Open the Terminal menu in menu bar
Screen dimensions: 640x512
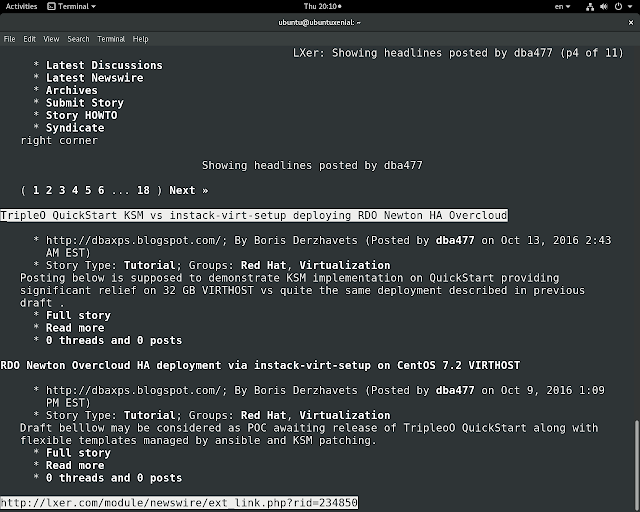pyautogui.click(x=111, y=39)
